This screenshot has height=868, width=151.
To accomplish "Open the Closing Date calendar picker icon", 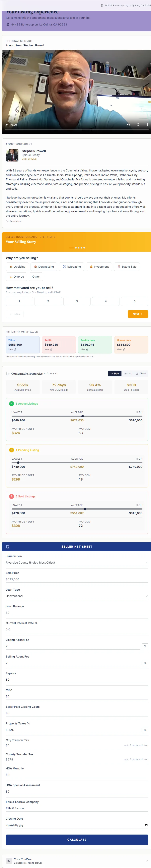I will pos(146,825).
